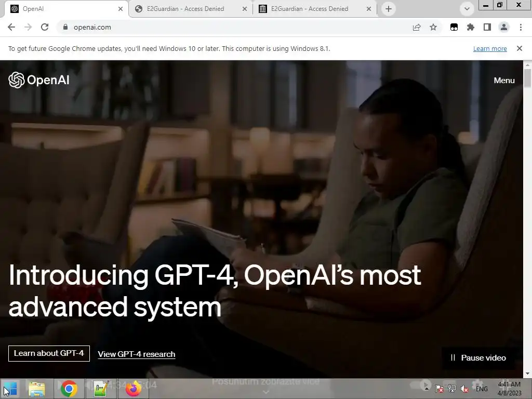Click the share this page icon

coord(416,27)
